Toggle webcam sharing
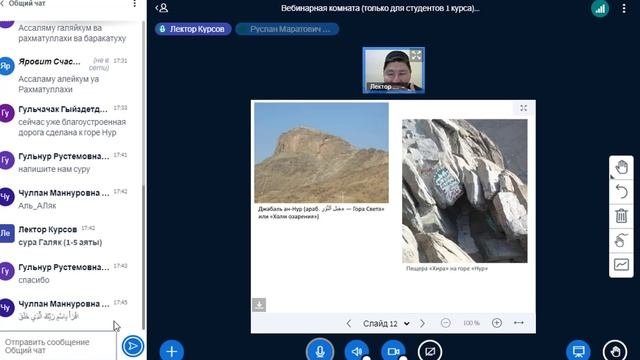The height and width of the screenshot is (360, 640). click(x=393, y=351)
